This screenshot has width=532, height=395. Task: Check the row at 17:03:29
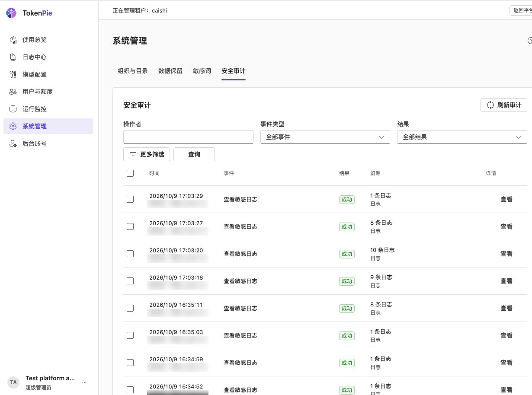pyautogui.click(x=130, y=199)
